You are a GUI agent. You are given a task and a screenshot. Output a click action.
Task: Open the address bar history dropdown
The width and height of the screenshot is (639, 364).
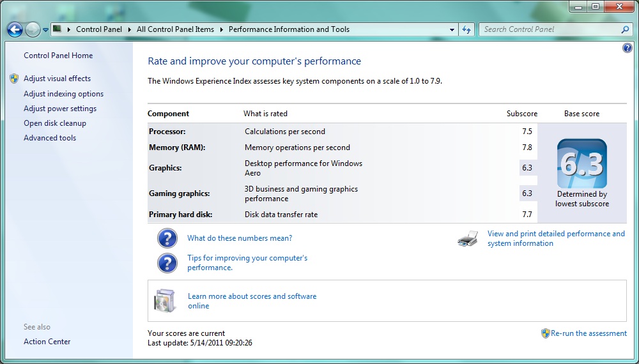click(452, 30)
